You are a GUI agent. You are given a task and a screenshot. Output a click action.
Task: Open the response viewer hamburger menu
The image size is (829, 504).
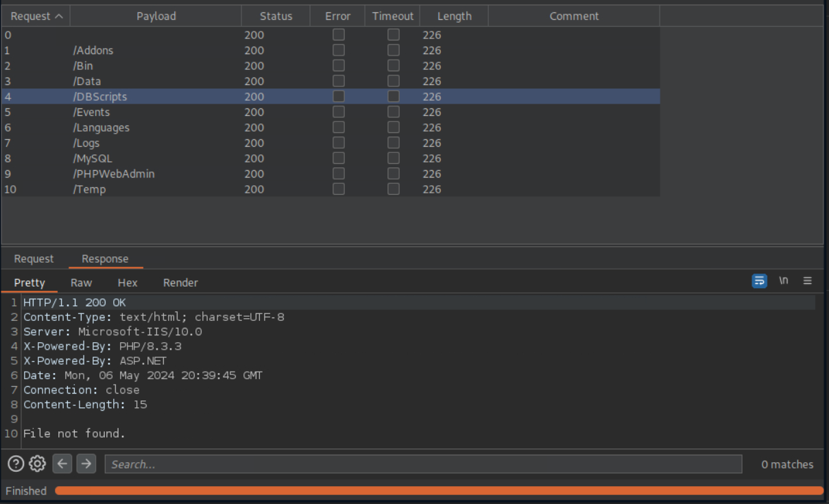pos(807,281)
